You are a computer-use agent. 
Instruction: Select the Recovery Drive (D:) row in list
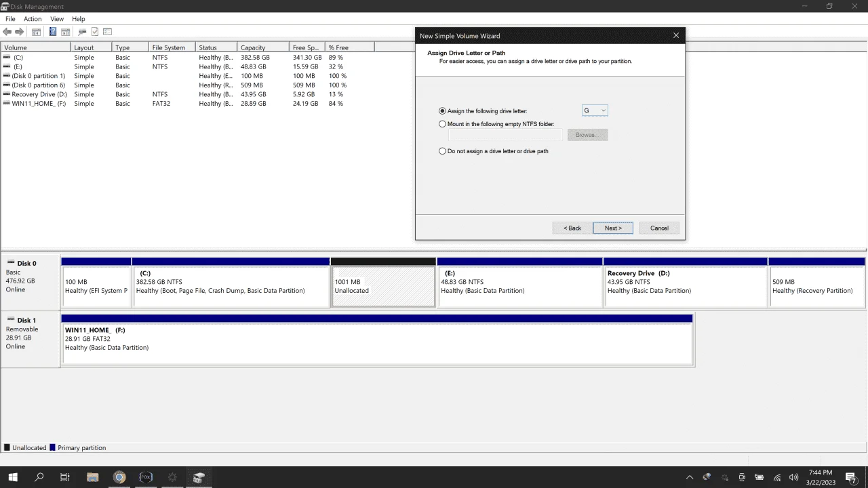(187, 94)
